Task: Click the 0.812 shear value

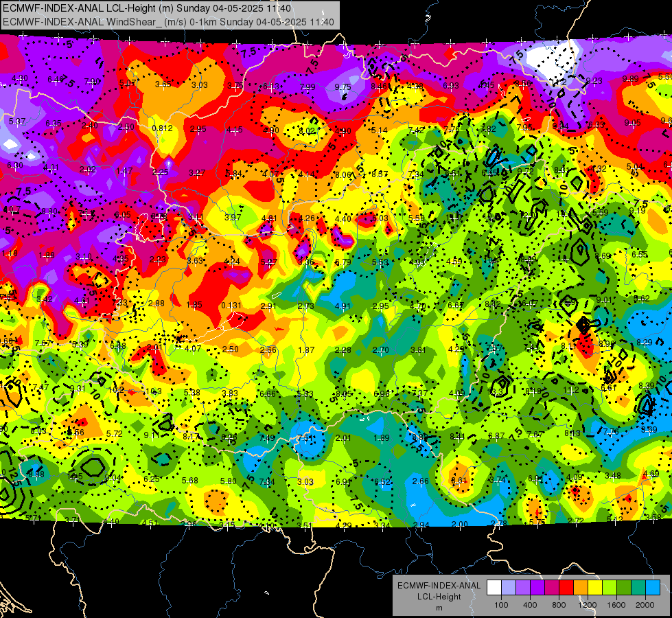Action: [163, 128]
